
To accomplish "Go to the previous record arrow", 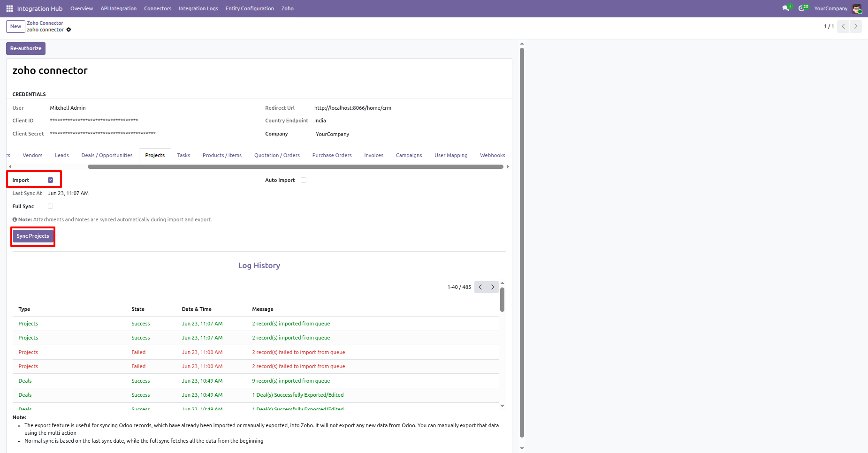I will (x=843, y=26).
